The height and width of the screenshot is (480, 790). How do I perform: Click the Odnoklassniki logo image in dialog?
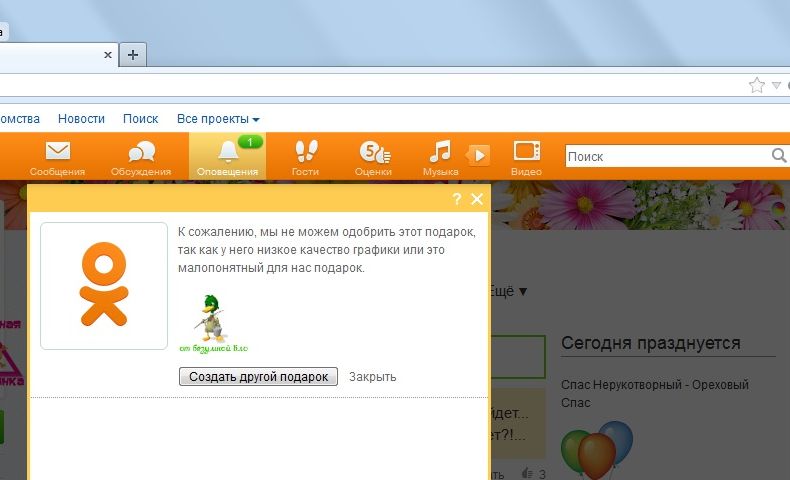click(104, 286)
